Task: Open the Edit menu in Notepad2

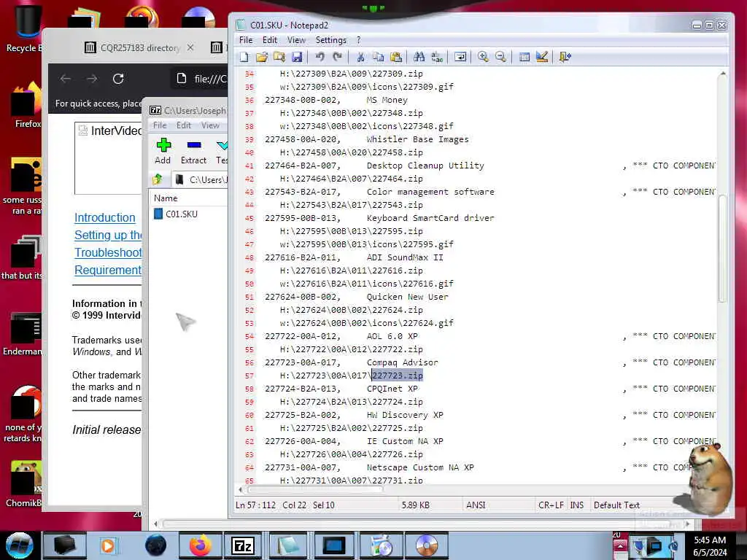Action: click(x=270, y=40)
